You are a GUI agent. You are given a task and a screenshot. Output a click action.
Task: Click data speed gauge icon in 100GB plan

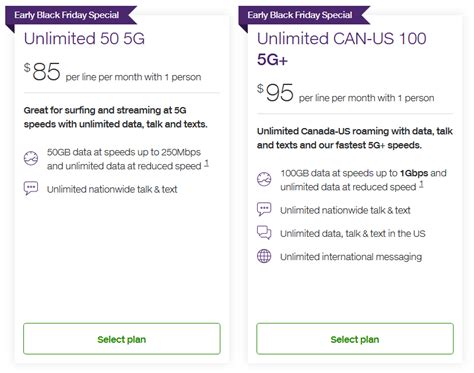[264, 179]
